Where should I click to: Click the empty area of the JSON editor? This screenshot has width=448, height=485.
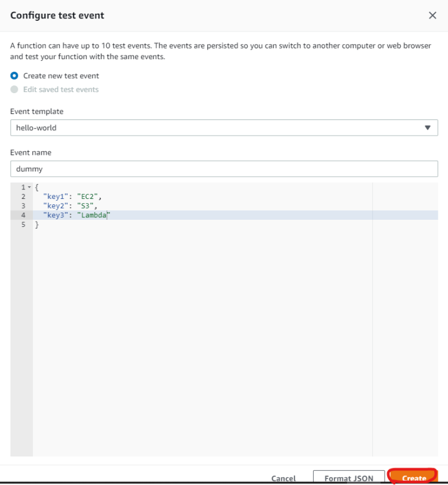(x=202, y=340)
